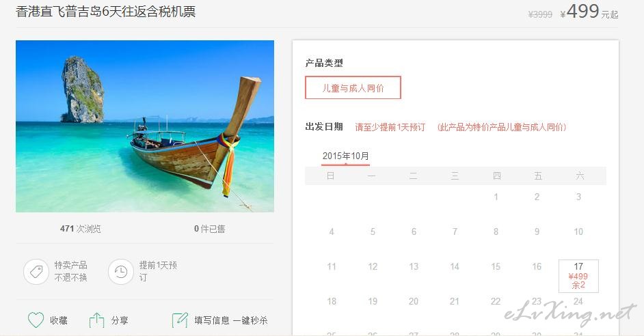
Task: Click the price tag special-offer icon
Action: tap(36, 272)
